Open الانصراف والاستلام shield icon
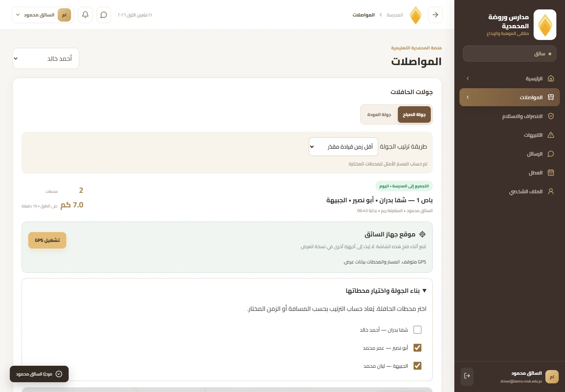565x392 pixels. point(550,116)
